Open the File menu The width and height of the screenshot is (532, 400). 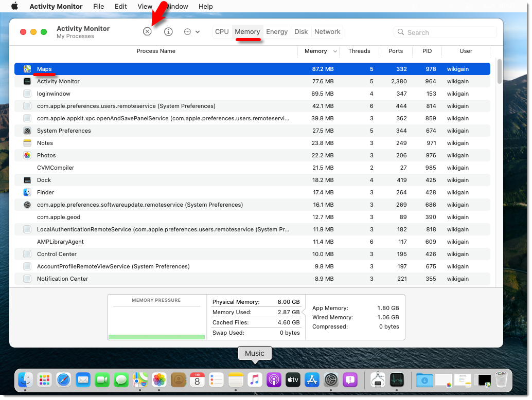pyautogui.click(x=98, y=6)
